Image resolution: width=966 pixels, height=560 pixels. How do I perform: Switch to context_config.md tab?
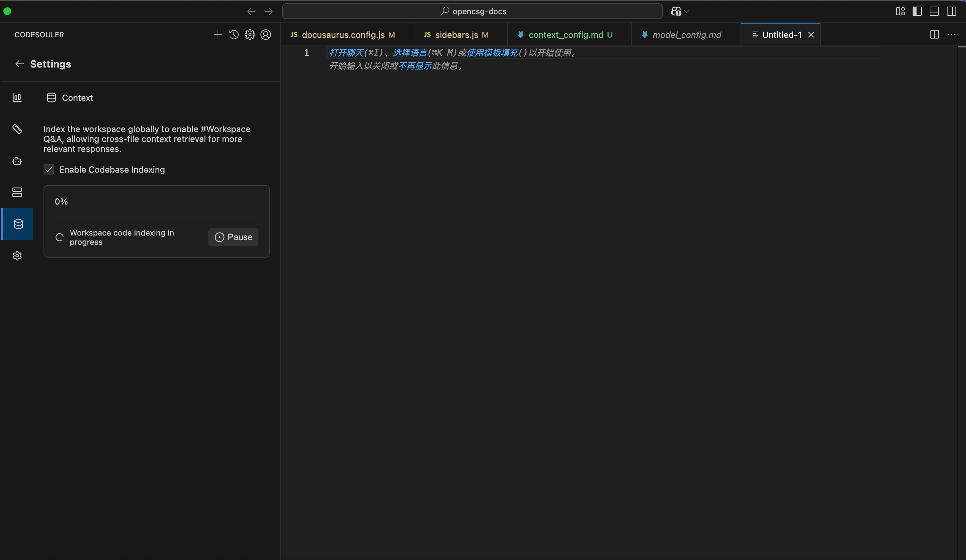565,35
